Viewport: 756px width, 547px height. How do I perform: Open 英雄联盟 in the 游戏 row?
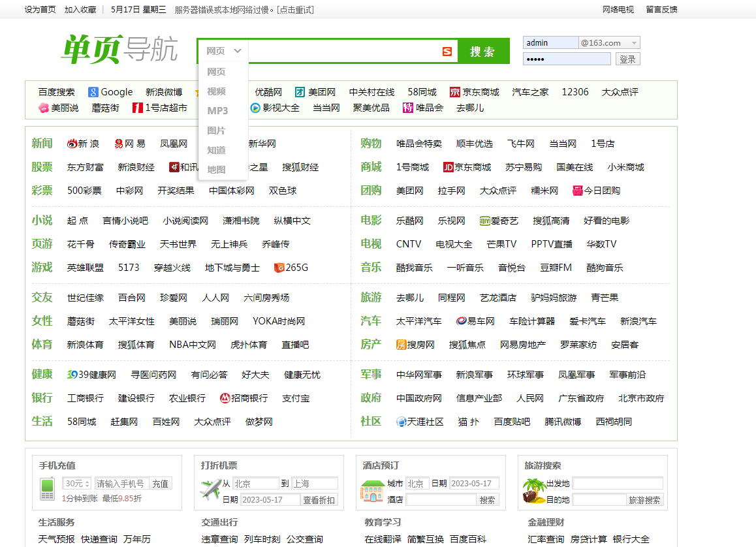click(x=86, y=268)
